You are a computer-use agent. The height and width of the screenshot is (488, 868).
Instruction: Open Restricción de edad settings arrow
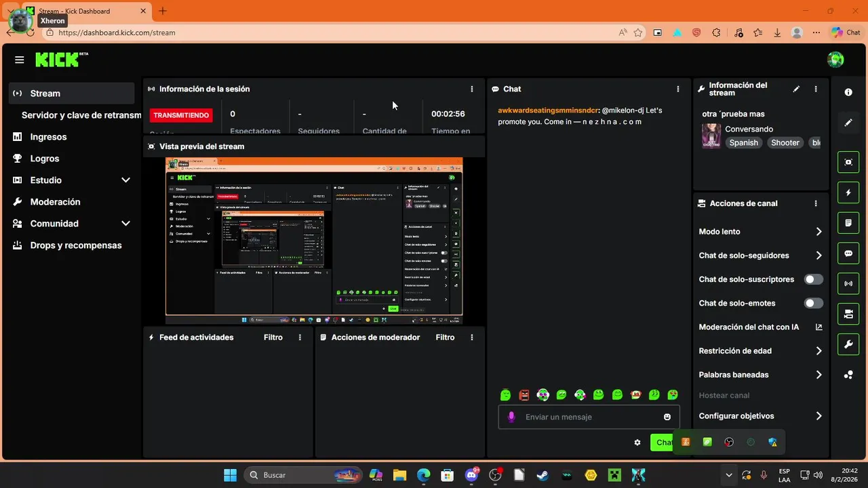click(818, 351)
